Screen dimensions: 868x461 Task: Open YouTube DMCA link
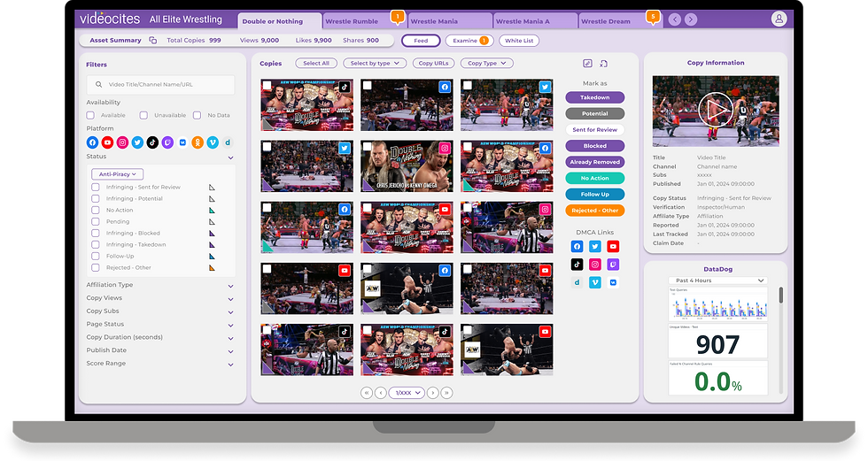[x=613, y=247]
